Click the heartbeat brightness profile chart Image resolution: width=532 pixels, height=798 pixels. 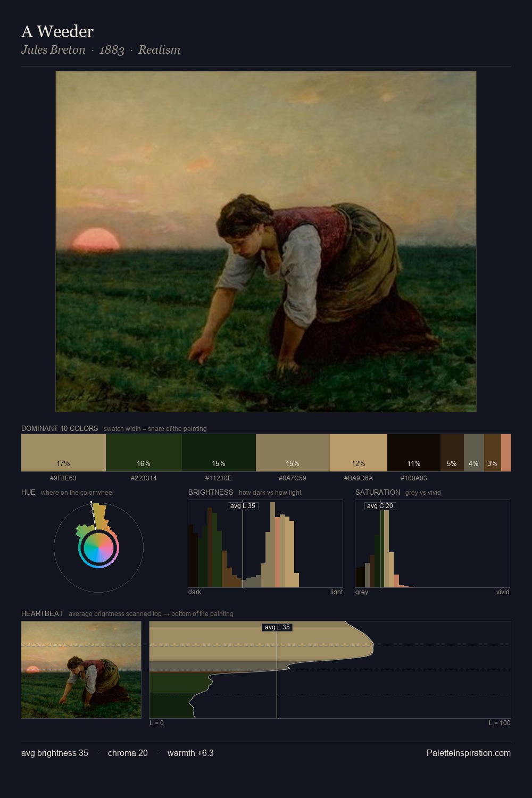(x=330, y=670)
